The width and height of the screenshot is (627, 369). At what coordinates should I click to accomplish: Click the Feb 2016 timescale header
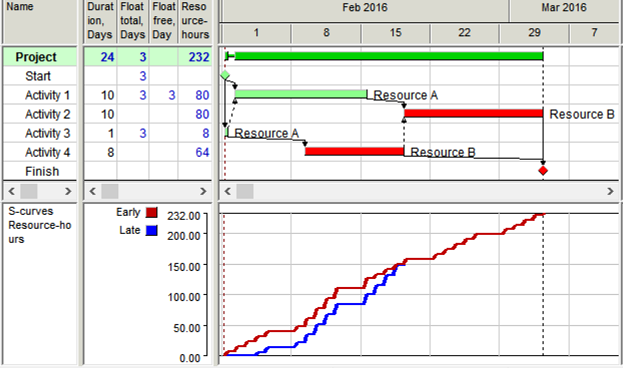[364, 8]
